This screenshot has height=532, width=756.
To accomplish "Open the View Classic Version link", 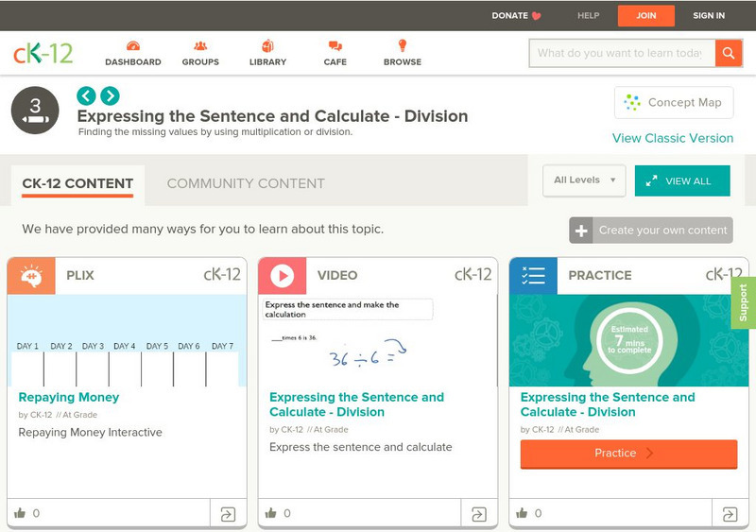I will coord(672,138).
